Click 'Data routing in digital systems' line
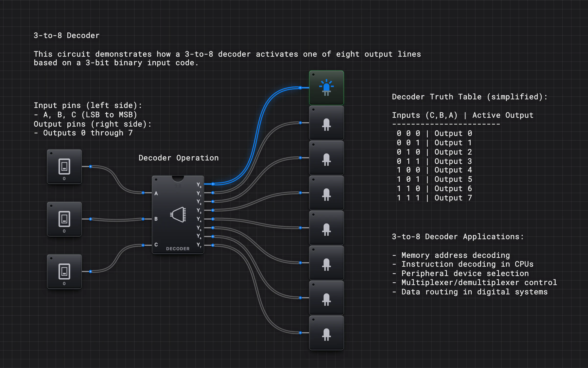 click(x=470, y=292)
